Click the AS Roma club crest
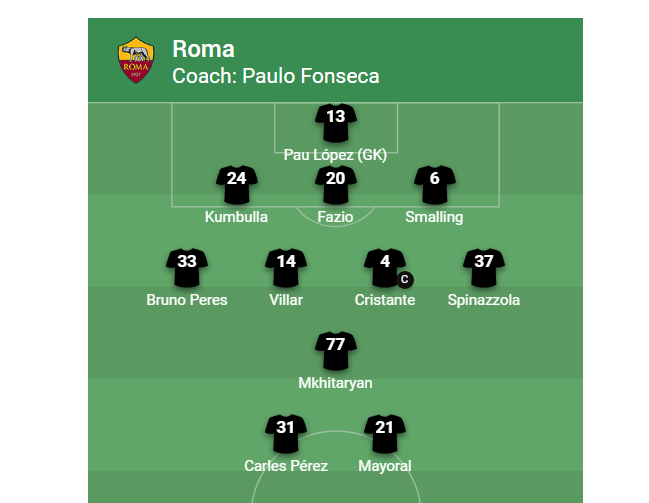The image size is (649, 503). [x=136, y=60]
